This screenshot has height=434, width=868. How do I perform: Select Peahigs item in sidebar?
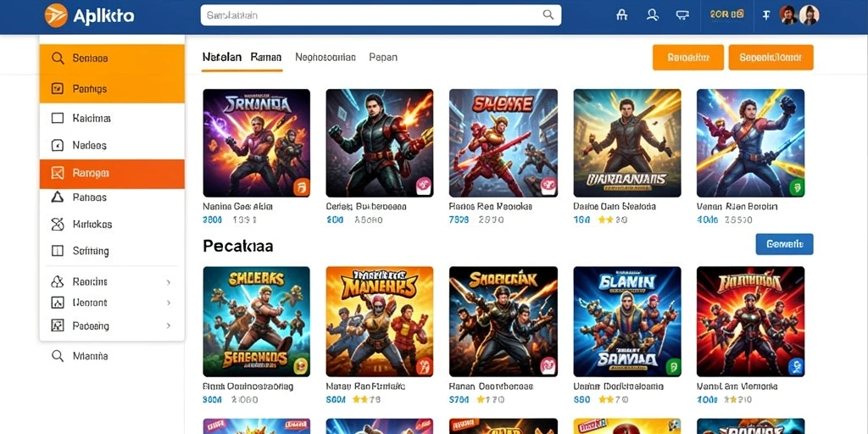point(112,88)
